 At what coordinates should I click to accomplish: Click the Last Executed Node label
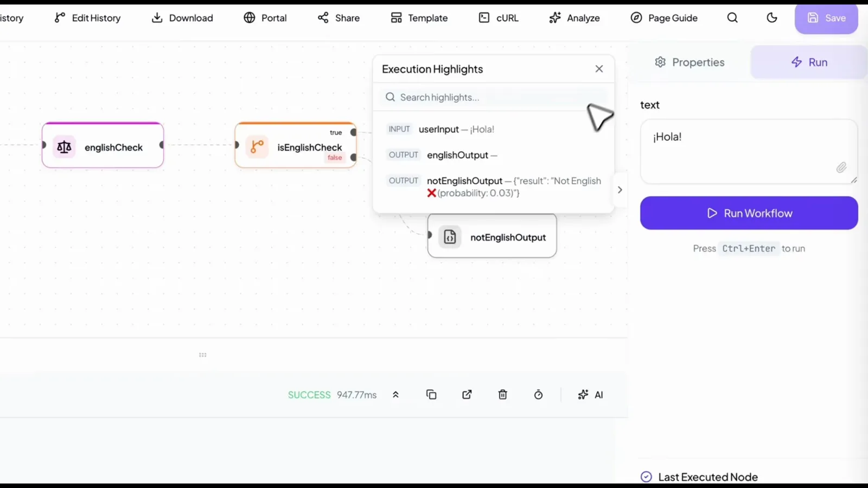pos(708,477)
